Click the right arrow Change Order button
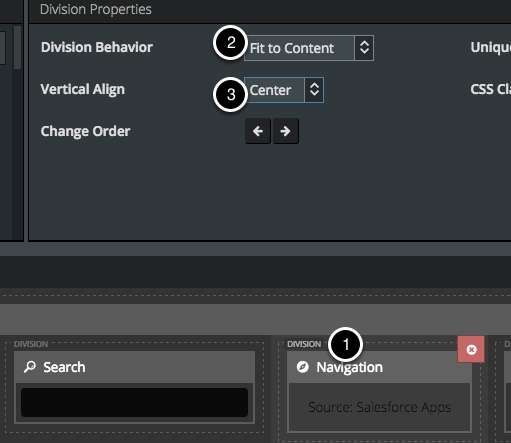This screenshot has width=511, height=443. coord(286,131)
